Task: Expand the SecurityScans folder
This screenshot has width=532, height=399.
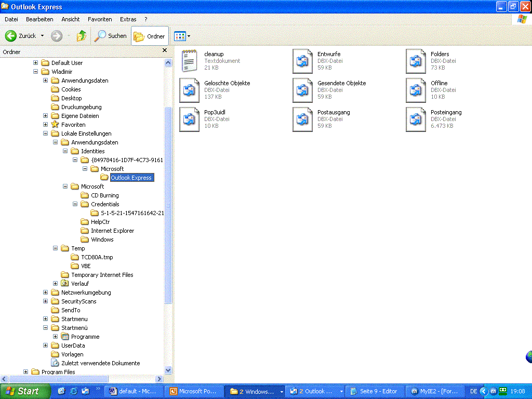Action: [46, 301]
